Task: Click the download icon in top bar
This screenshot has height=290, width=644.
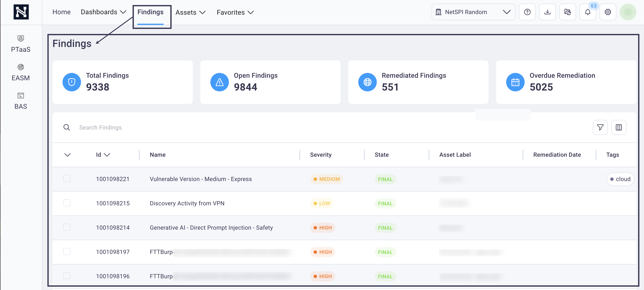Action: coord(547,12)
